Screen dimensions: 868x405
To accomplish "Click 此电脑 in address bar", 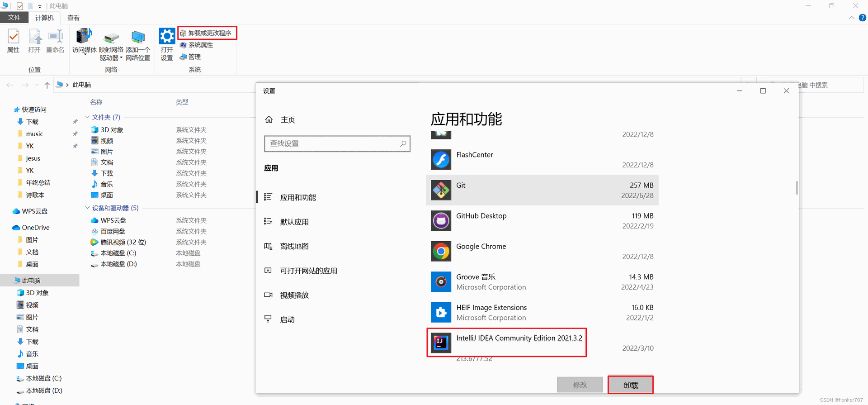I will (82, 85).
